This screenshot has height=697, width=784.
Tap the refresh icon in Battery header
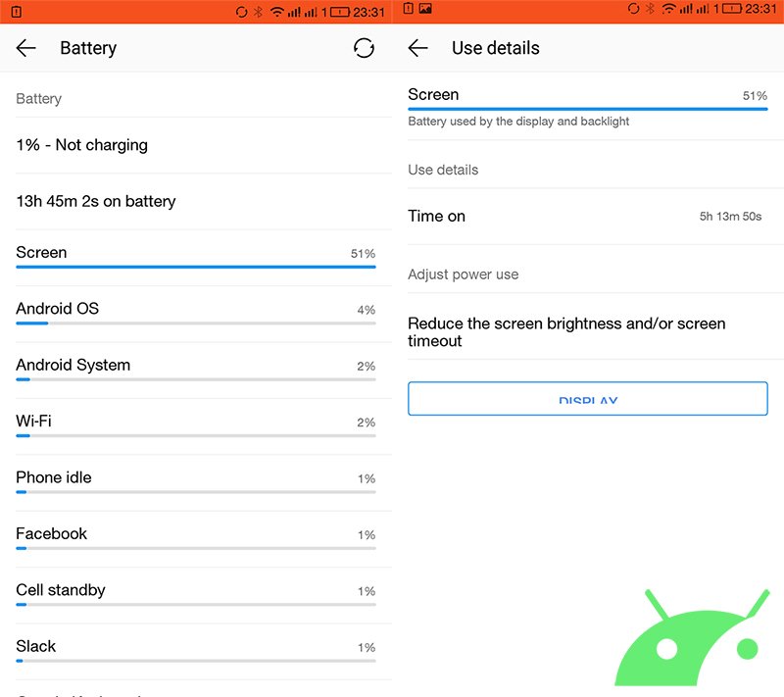[x=364, y=48]
